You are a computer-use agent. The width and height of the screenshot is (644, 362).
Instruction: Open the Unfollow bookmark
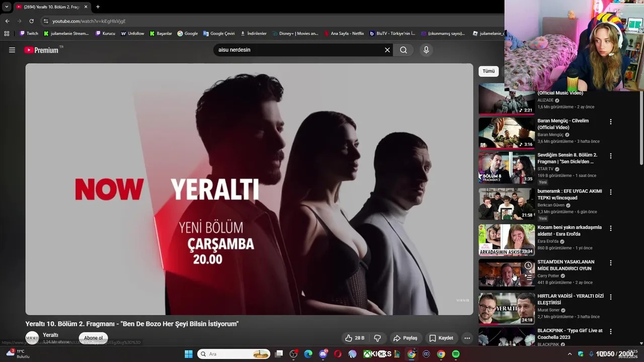click(x=132, y=34)
